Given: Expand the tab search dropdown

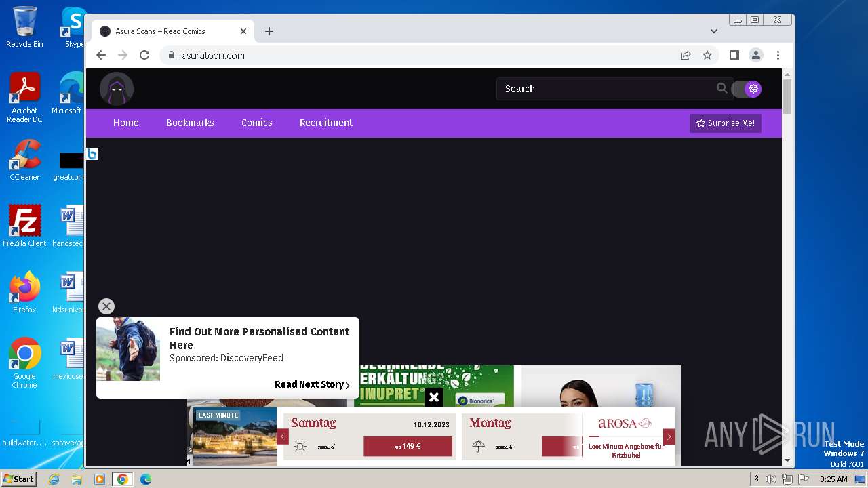Looking at the screenshot, I should pos(714,31).
